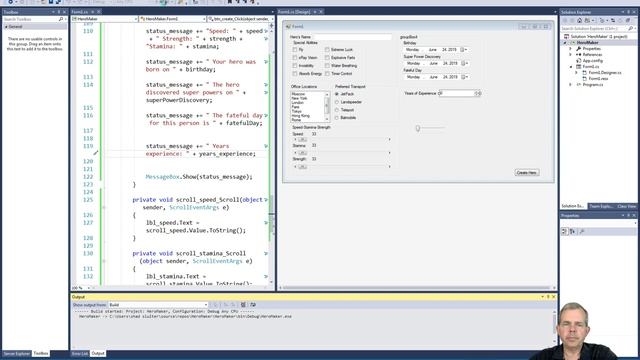The image size is (640, 360).
Task: Click the pencil edit glyph in editor margin
Action: (96, 153)
